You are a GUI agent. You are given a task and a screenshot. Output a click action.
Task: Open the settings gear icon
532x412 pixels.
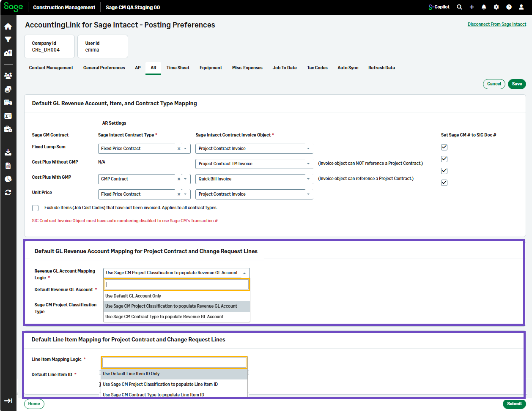[496, 7]
